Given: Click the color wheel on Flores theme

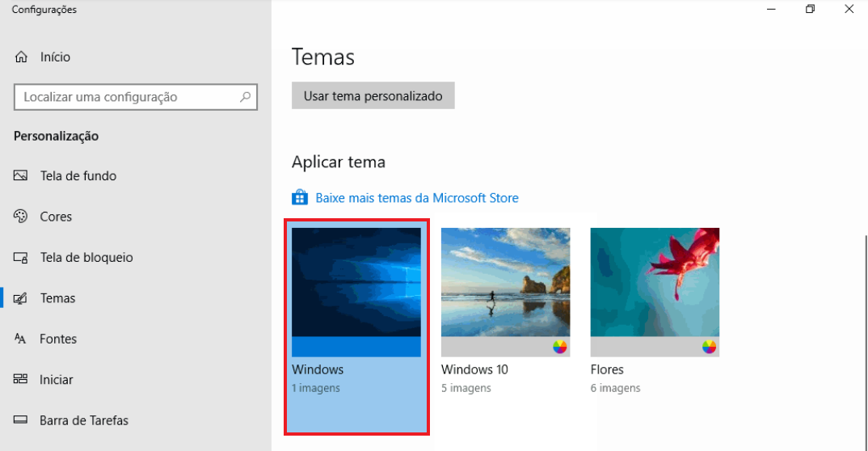Looking at the screenshot, I should [x=709, y=347].
